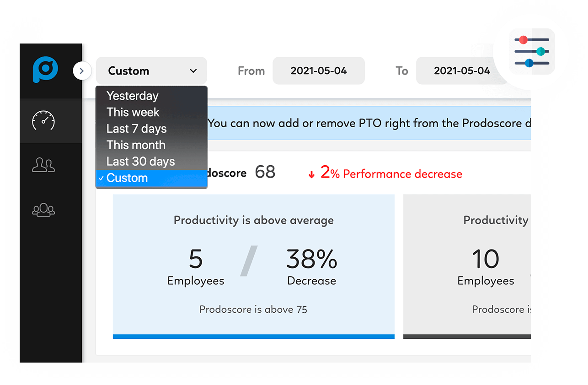Screen dimensions: 588x385
Task: Click the red performance decrease arrow
Action: click(x=312, y=175)
